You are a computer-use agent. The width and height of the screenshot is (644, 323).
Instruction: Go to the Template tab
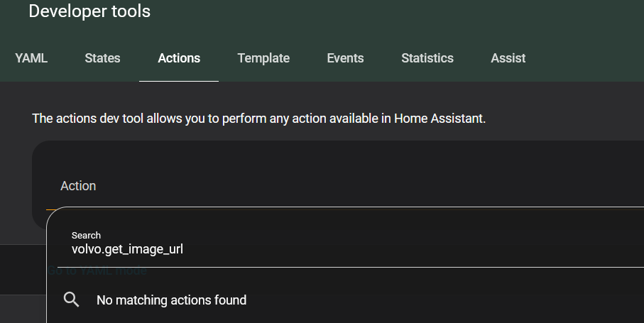[263, 58]
